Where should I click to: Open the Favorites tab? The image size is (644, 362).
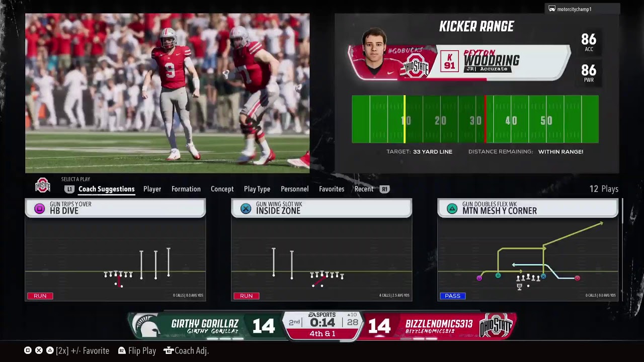[332, 189]
